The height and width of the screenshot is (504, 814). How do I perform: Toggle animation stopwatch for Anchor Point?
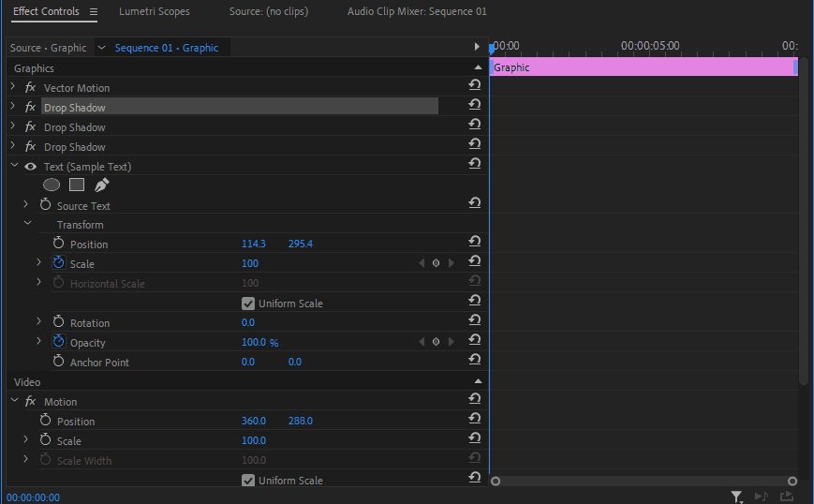pyautogui.click(x=59, y=362)
